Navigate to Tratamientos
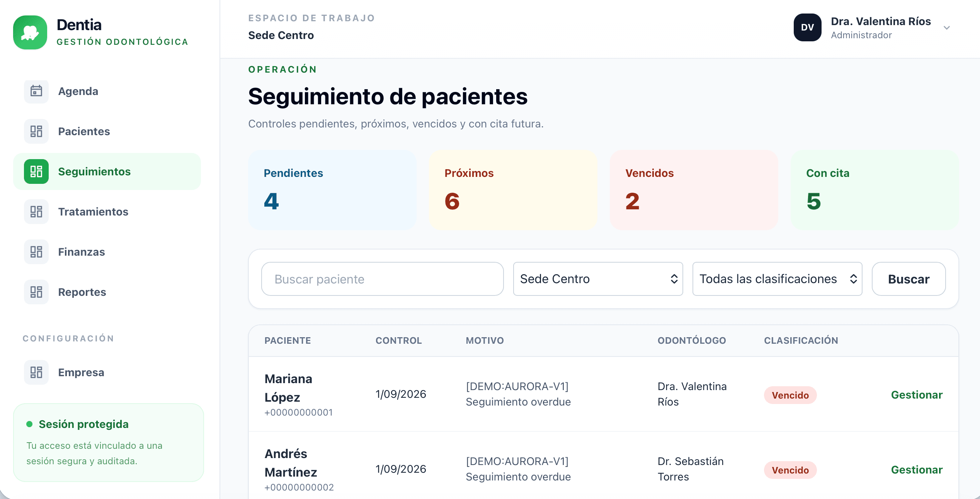 pyautogui.click(x=107, y=212)
